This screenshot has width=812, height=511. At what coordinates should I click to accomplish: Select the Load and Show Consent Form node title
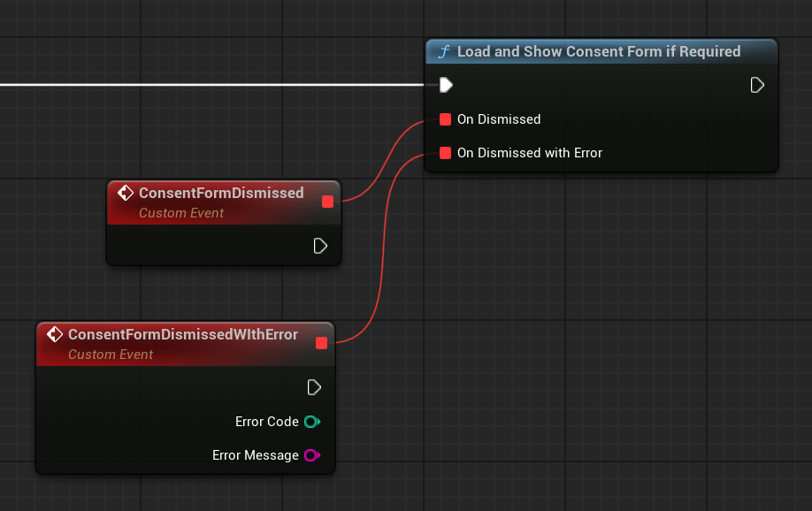(x=598, y=51)
